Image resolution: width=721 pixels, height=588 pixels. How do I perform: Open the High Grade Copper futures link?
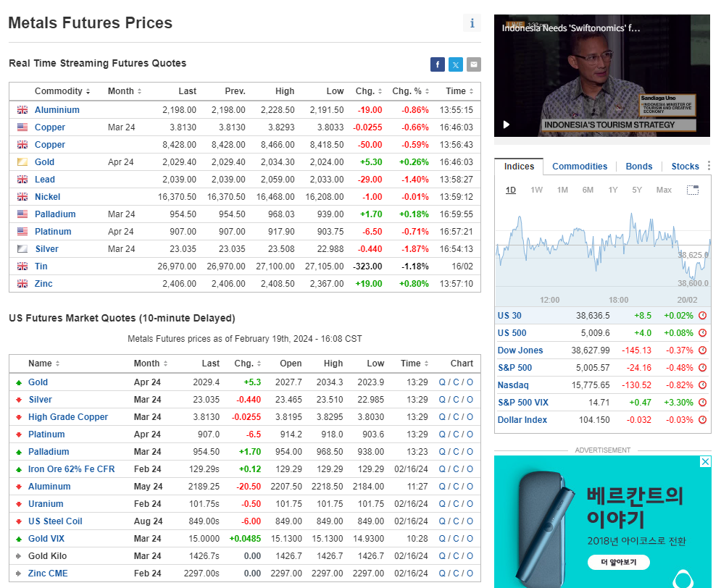click(68, 417)
